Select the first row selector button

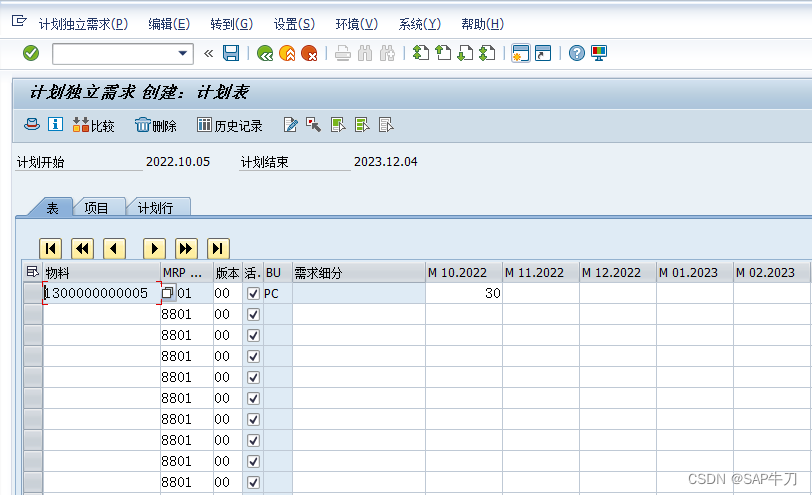(33, 293)
